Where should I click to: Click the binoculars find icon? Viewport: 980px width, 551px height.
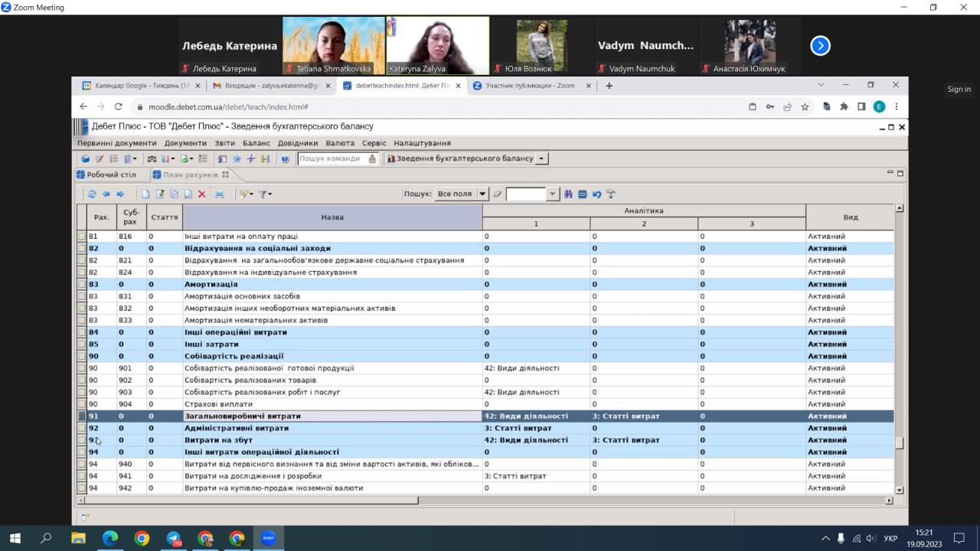coord(568,194)
